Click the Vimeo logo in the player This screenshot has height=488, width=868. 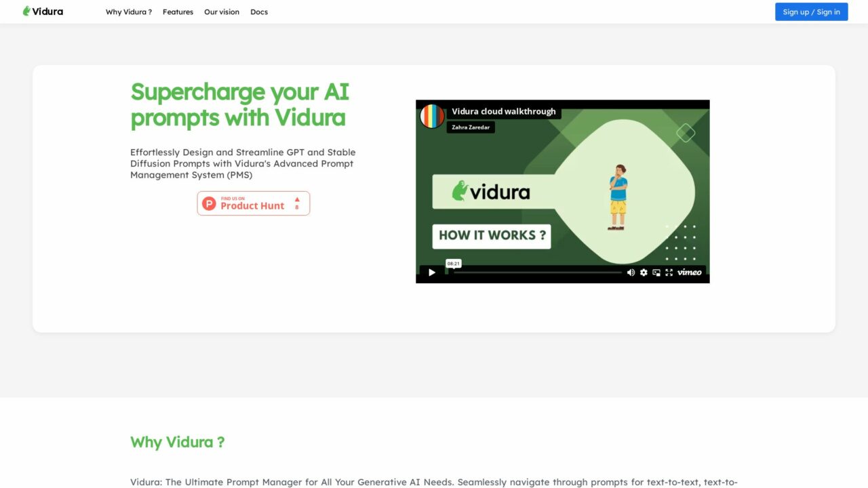(689, 272)
